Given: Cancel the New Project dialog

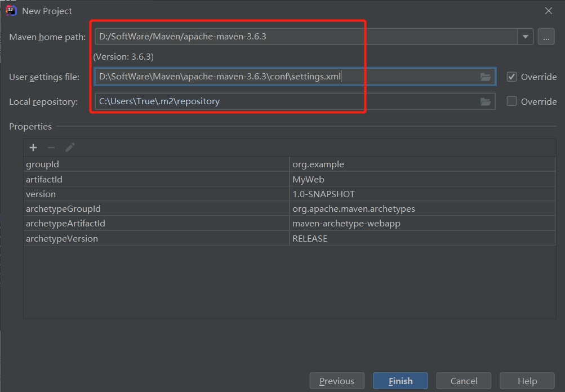Looking at the screenshot, I should click(x=464, y=381).
